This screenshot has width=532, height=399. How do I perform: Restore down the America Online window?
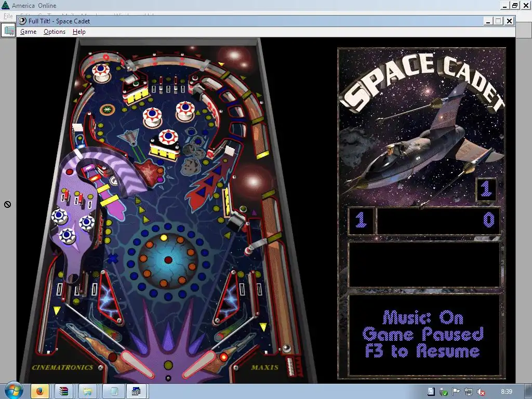tap(515, 5)
